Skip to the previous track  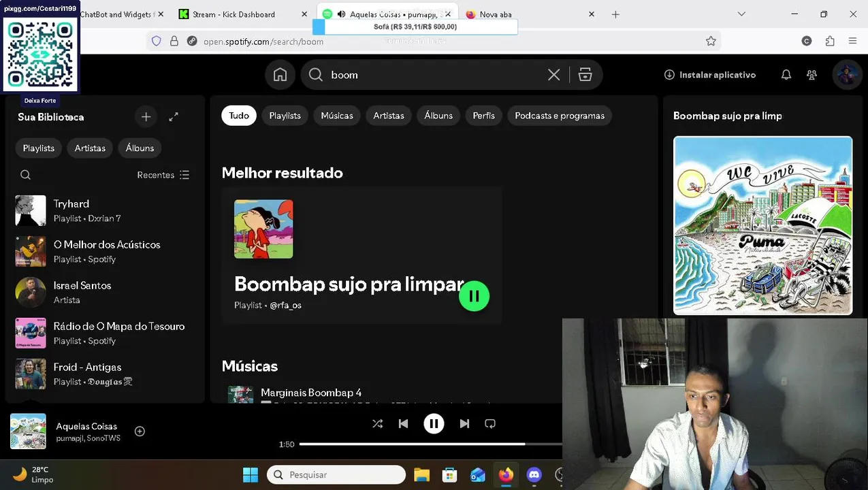click(403, 424)
